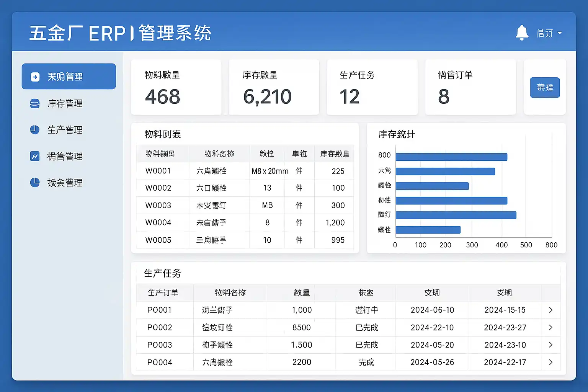Image resolution: width=588 pixels, height=392 pixels.
Task: Click the database icon beside 库存管理
Action: [x=35, y=104]
